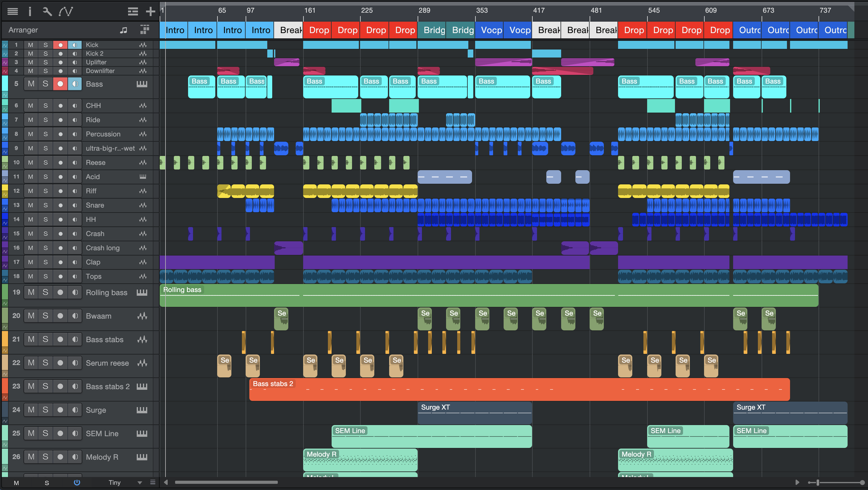Viewport: 868px width, 490px height.
Task: Toggle monitor on Melody R track
Action: (75, 457)
